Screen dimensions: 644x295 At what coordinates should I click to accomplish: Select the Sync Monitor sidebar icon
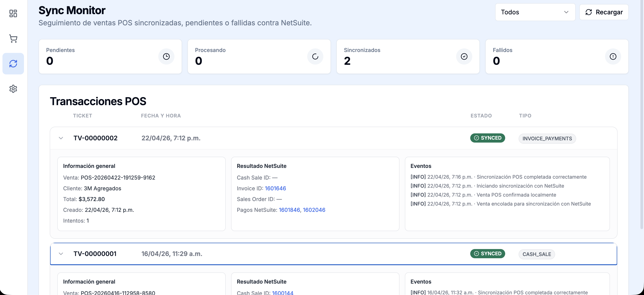(x=13, y=64)
